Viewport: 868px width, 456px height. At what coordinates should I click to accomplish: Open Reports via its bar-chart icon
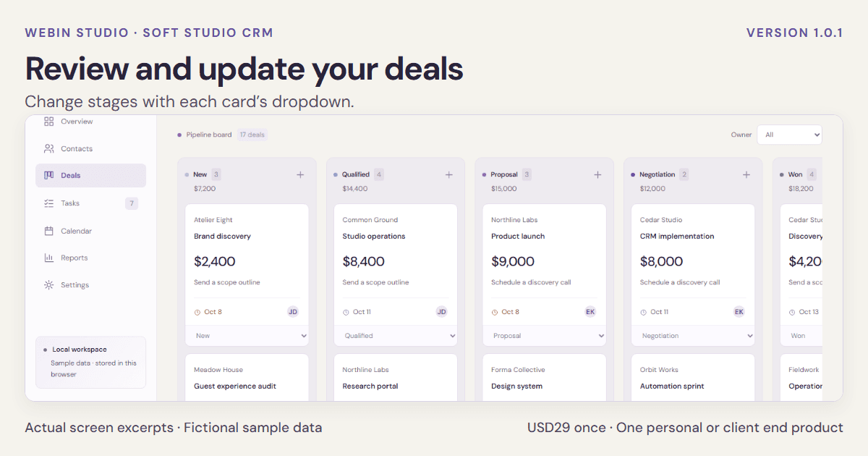tap(49, 258)
